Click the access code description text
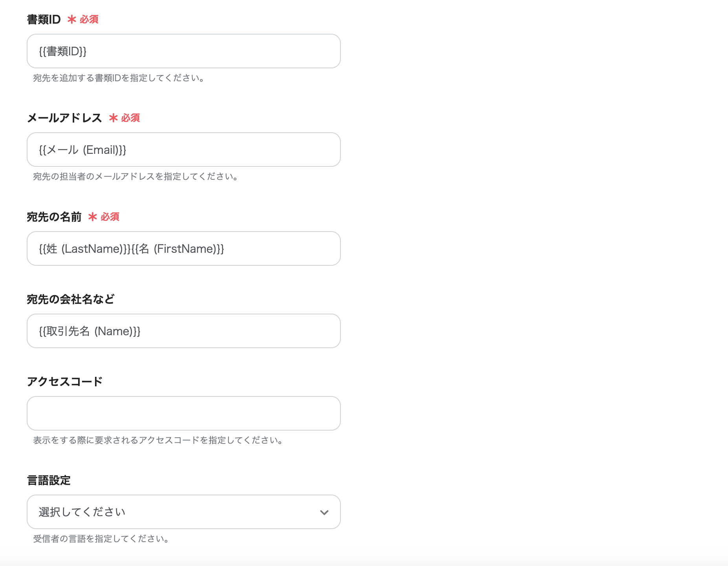This screenshot has width=728, height=566. pos(158,440)
